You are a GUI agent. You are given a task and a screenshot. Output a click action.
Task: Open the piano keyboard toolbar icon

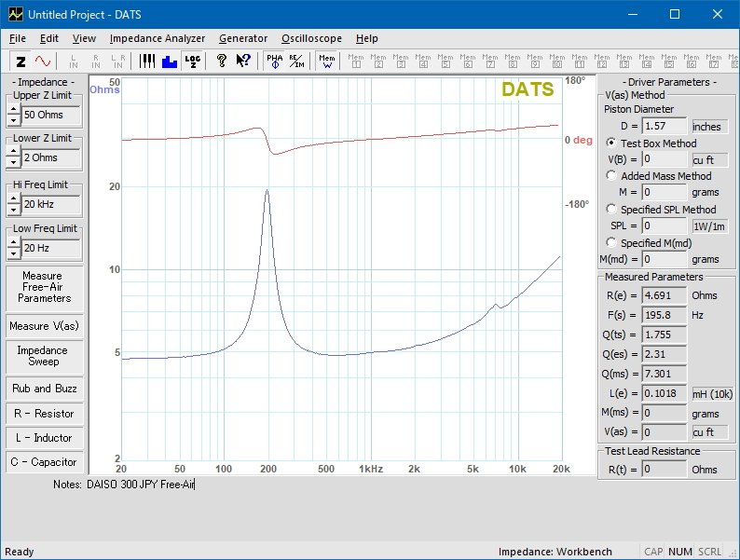tap(147, 61)
